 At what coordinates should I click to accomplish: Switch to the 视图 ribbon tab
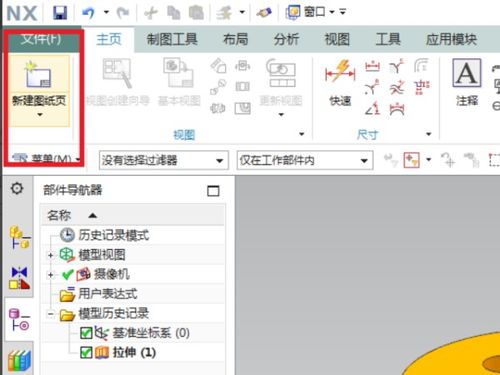pos(337,39)
